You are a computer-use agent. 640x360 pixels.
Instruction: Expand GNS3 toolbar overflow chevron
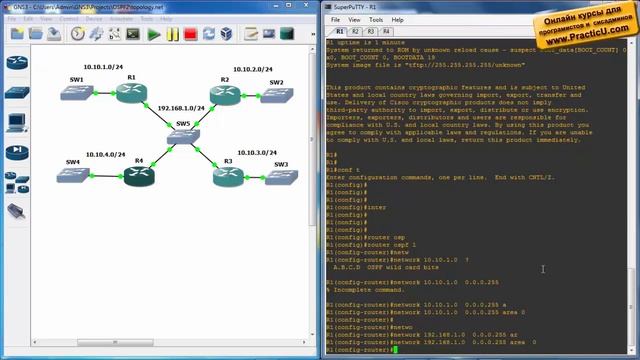[x=313, y=34]
